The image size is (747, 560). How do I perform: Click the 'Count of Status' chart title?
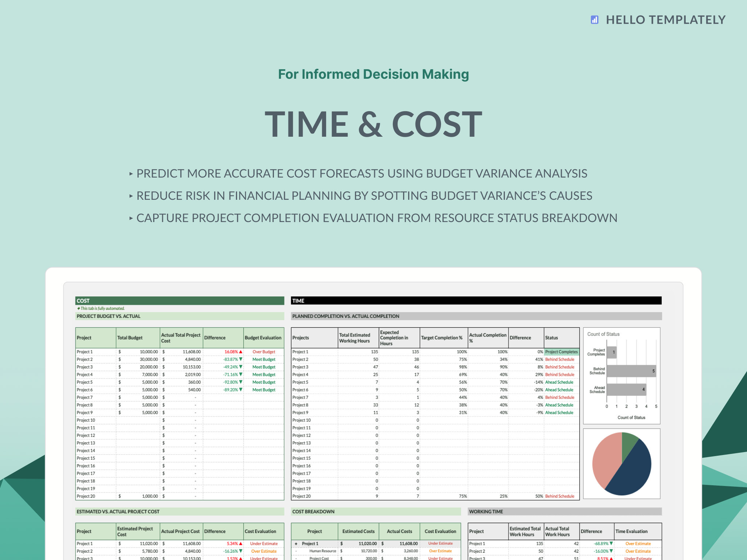pyautogui.click(x=603, y=334)
